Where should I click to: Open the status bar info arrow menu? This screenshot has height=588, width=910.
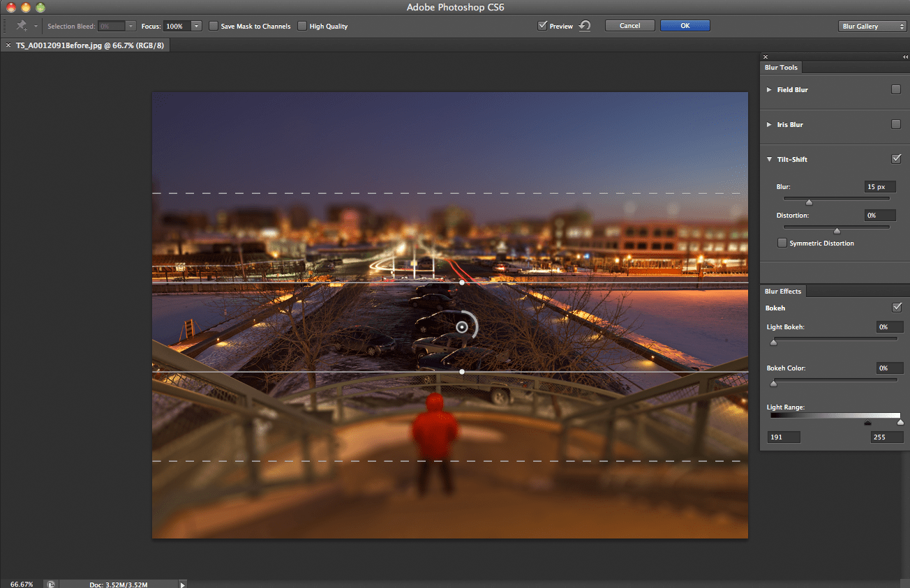(183, 584)
